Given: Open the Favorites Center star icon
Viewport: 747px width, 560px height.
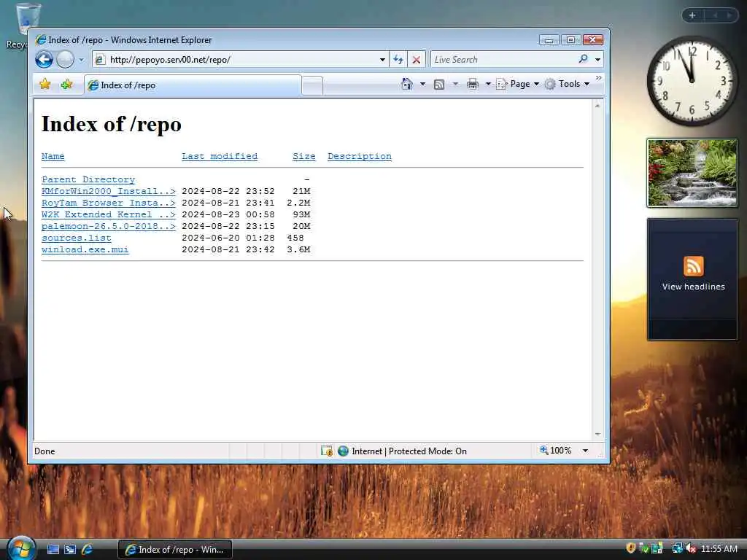Looking at the screenshot, I should [x=45, y=85].
